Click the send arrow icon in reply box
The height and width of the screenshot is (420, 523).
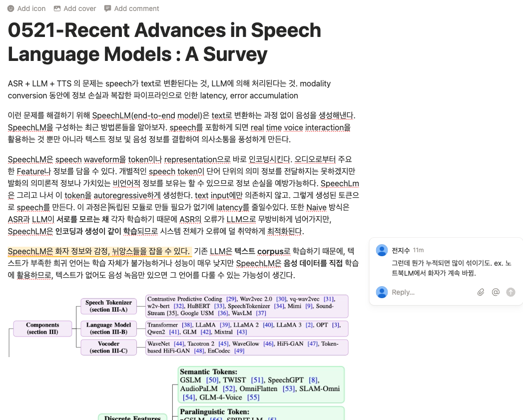[x=511, y=292]
